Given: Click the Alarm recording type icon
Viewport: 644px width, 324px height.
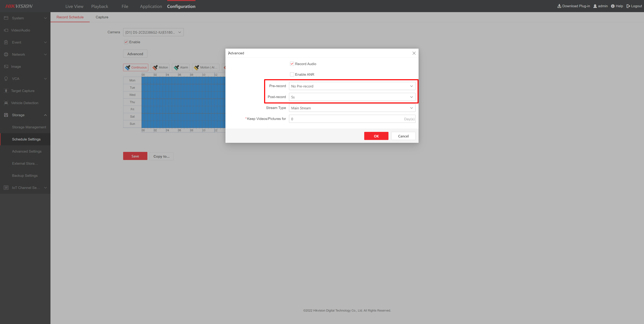Looking at the screenshot, I should 176,67.
